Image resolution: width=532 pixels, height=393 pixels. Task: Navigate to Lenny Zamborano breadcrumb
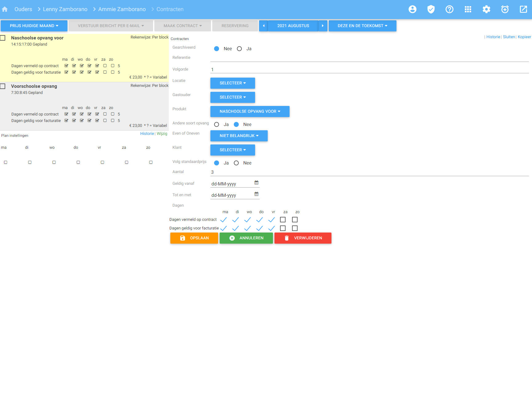click(65, 9)
